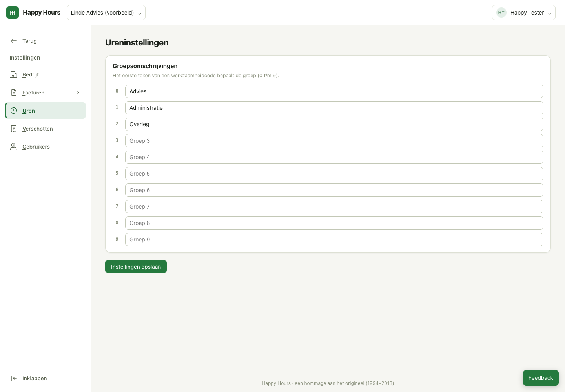Screen dimensions: 565x392
Task: Click the receipt icon next to Verschotten
Action: [14, 129]
